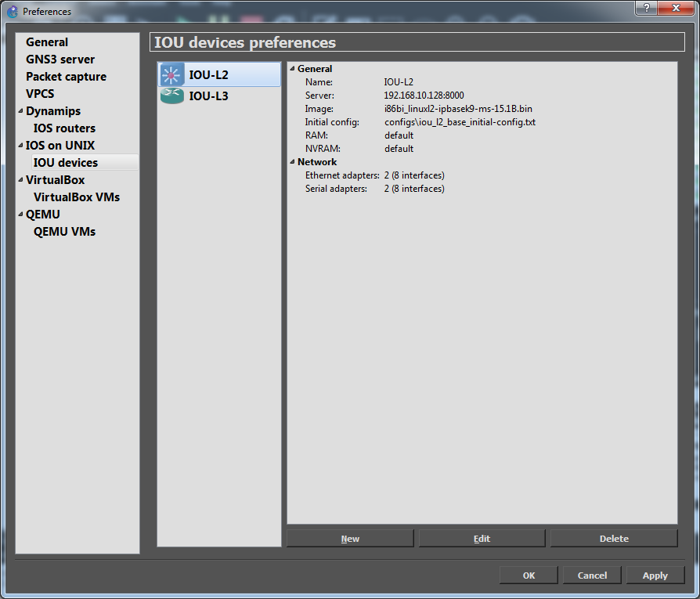The width and height of the screenshot is (700, 599).
Task: Select the IOU-L3 router icon
Action: [x=172, y=96]
